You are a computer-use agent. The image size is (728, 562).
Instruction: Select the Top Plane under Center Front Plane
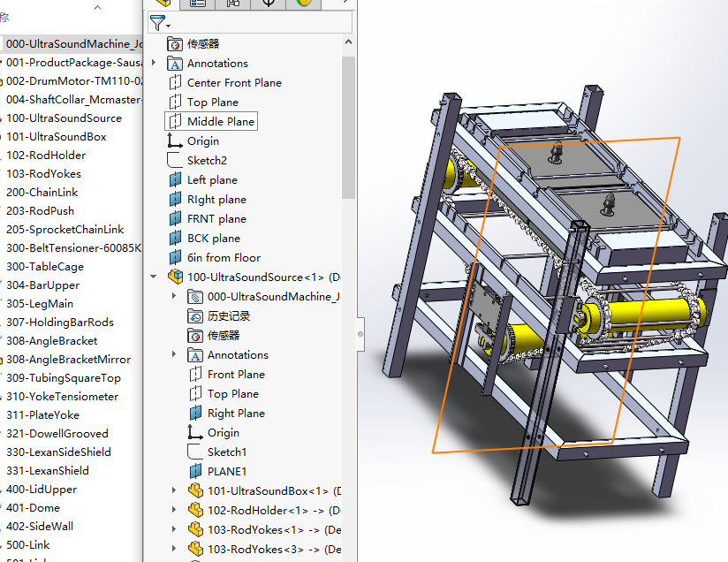click(213, 103)
